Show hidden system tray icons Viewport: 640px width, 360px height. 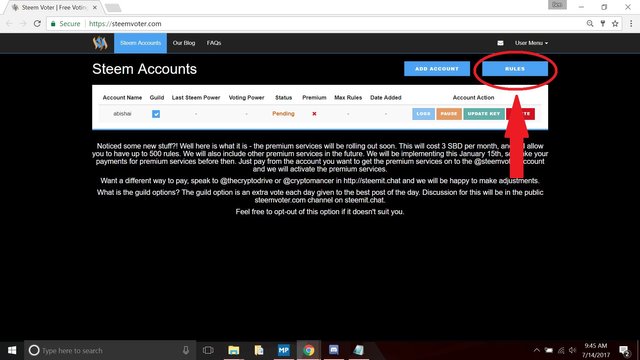pyautogui.click(x=537, y=350)
